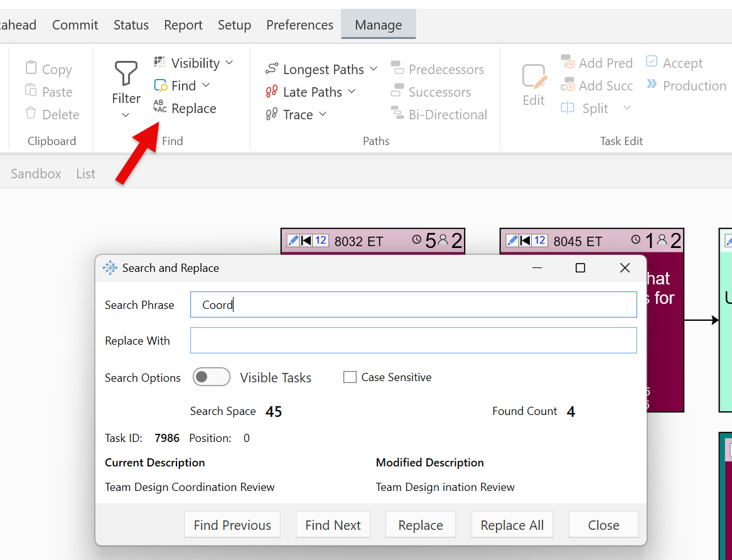
Task: Switch to the List view
Action: coord(85,174)
